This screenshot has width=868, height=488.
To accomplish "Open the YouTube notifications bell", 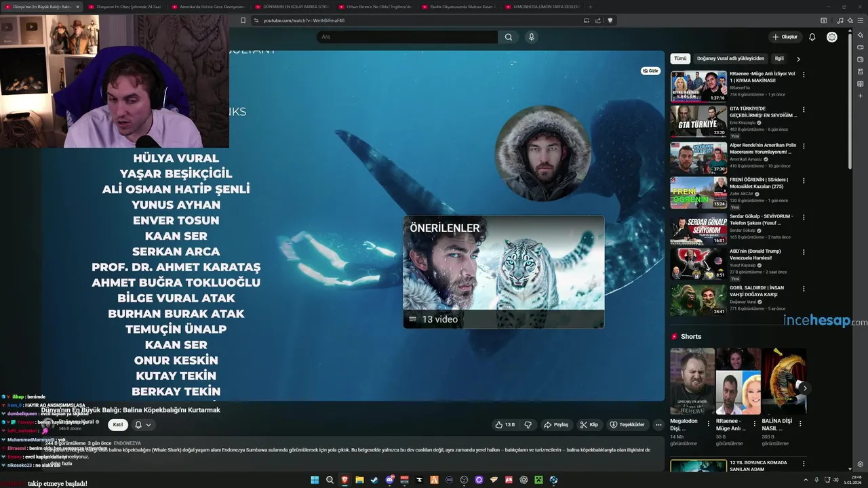I will click(812, 37).
